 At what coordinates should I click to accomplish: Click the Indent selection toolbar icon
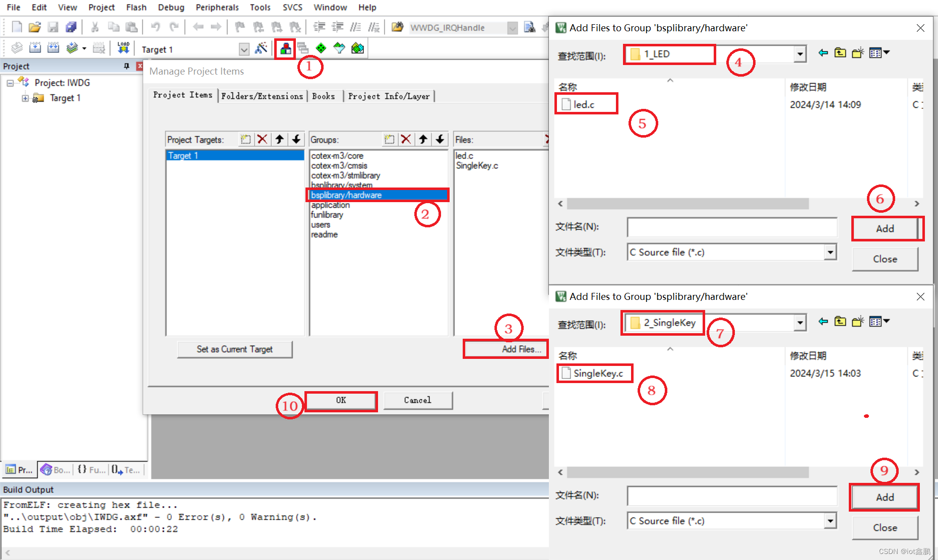pos(319,27)
